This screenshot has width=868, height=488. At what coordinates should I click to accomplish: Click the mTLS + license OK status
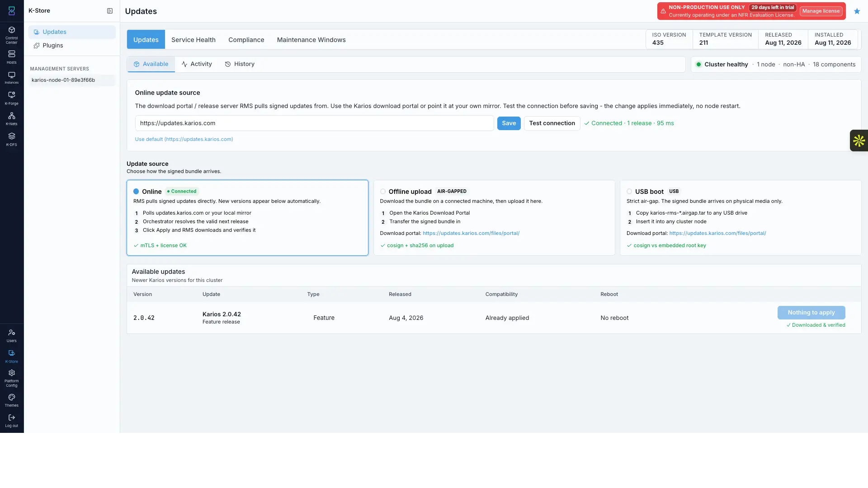[x=160, y=246]
